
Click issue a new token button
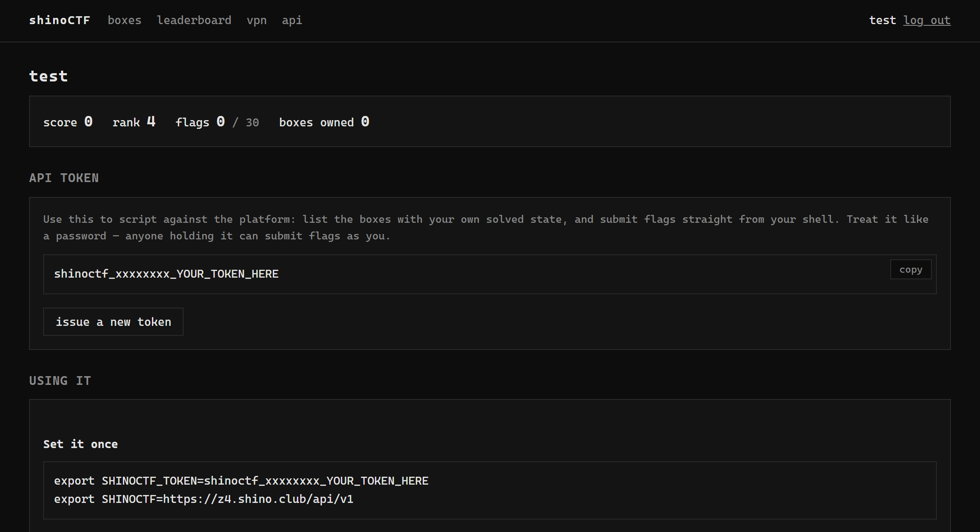click(113, 322)
